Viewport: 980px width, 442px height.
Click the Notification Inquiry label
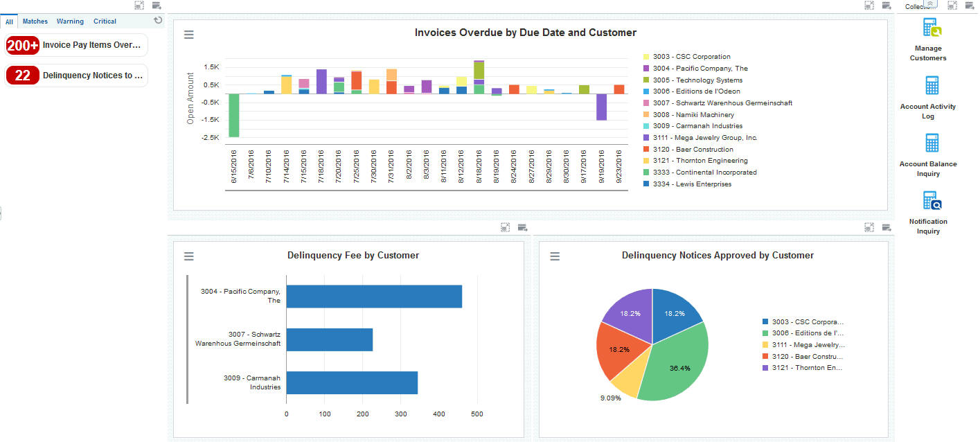928,227
